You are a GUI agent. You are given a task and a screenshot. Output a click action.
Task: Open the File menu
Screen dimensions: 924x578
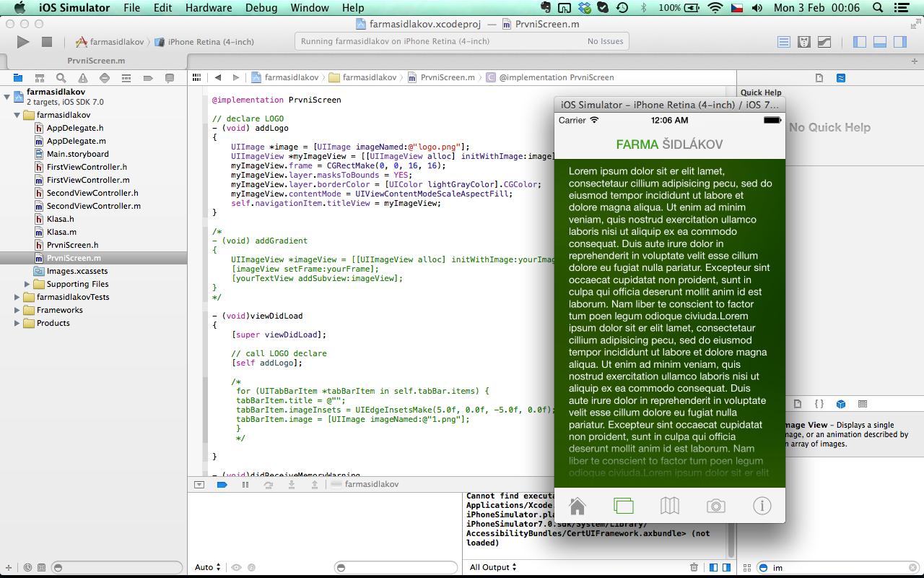[x=132, y=8]
